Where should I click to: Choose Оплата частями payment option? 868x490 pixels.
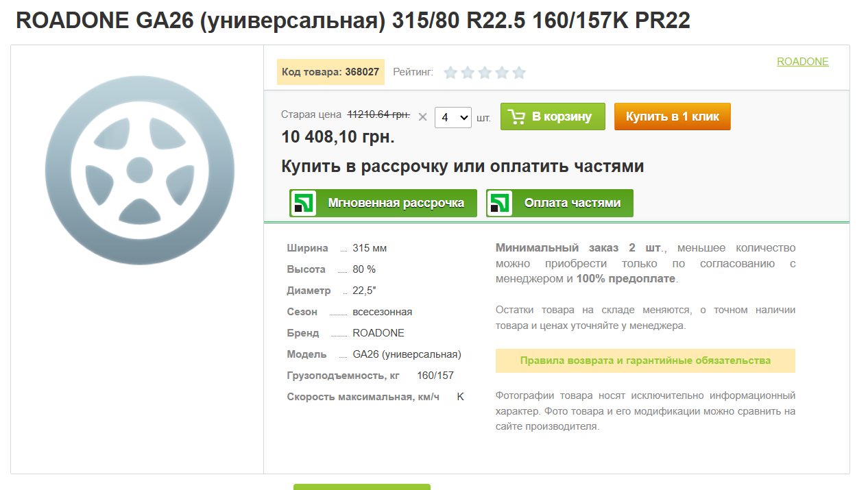tap(559, 204)
